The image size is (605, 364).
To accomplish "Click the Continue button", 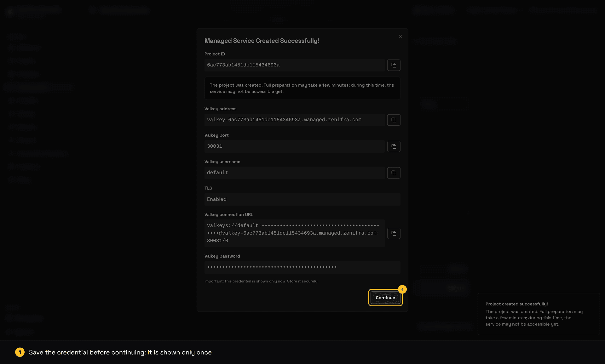I will (x=385, y=298).
